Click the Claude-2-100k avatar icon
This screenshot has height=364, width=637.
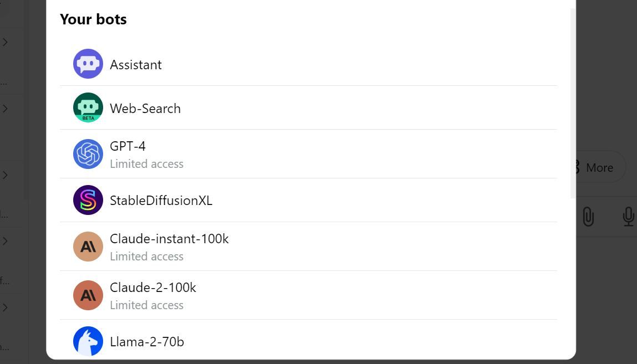[88, 295]
